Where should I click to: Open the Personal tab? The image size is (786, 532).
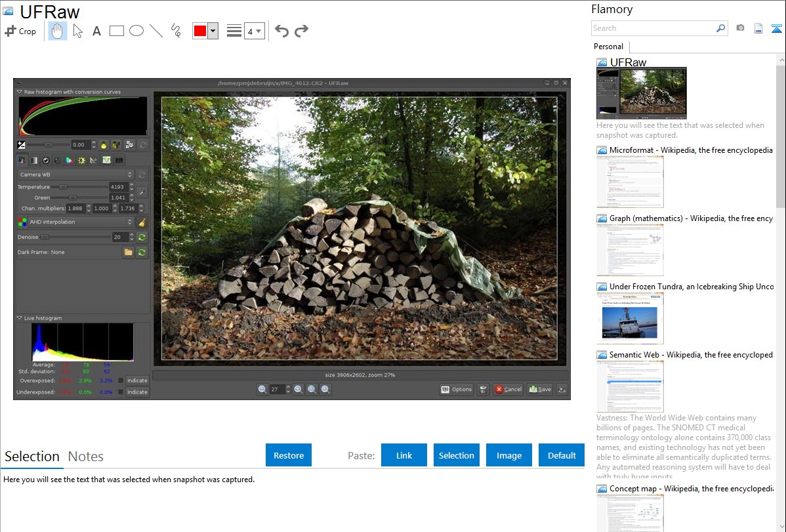pos(608,47)
